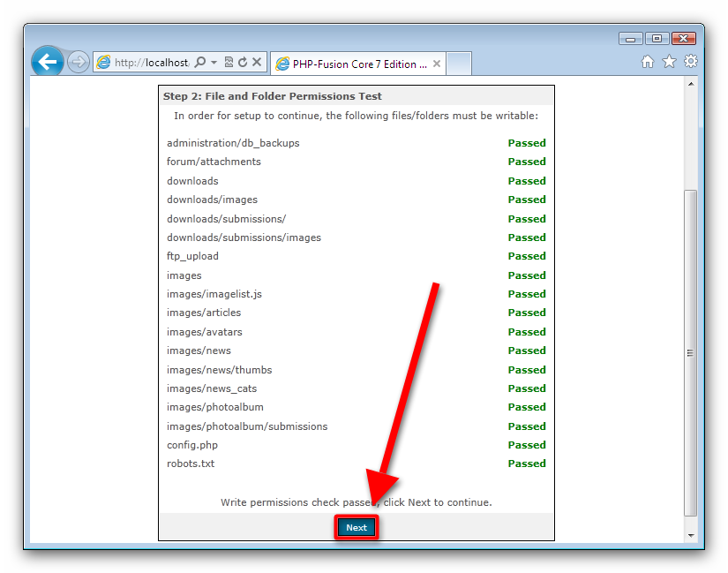Minimize the browser window
The width and height of the screenshot is (728, 573).
point(630,39)
